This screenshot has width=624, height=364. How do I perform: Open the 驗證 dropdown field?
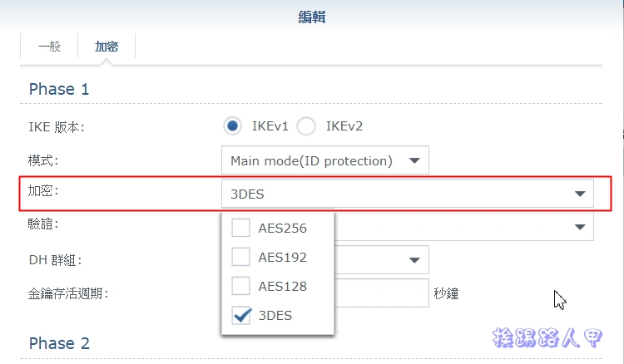pyautogui.click(x=464, y=227)
